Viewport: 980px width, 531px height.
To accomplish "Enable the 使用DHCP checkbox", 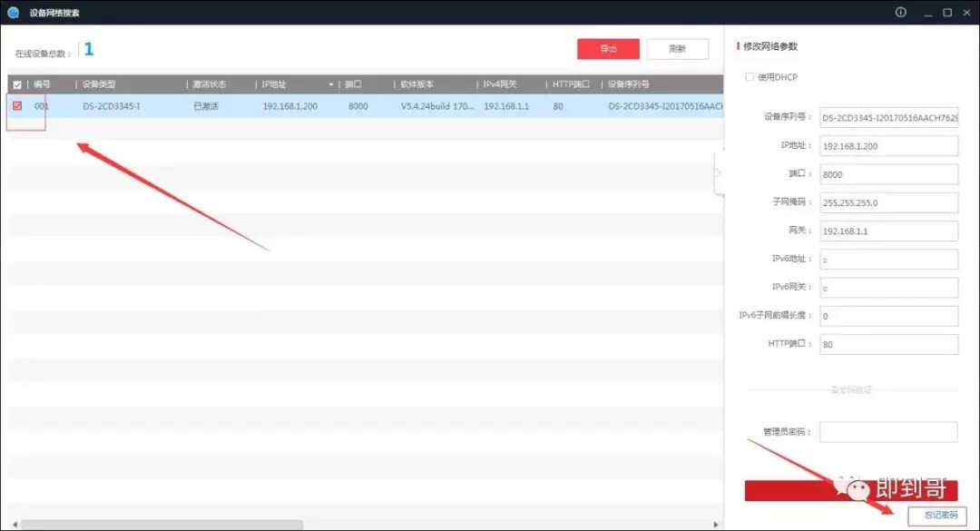I will [x=749, y=77].
